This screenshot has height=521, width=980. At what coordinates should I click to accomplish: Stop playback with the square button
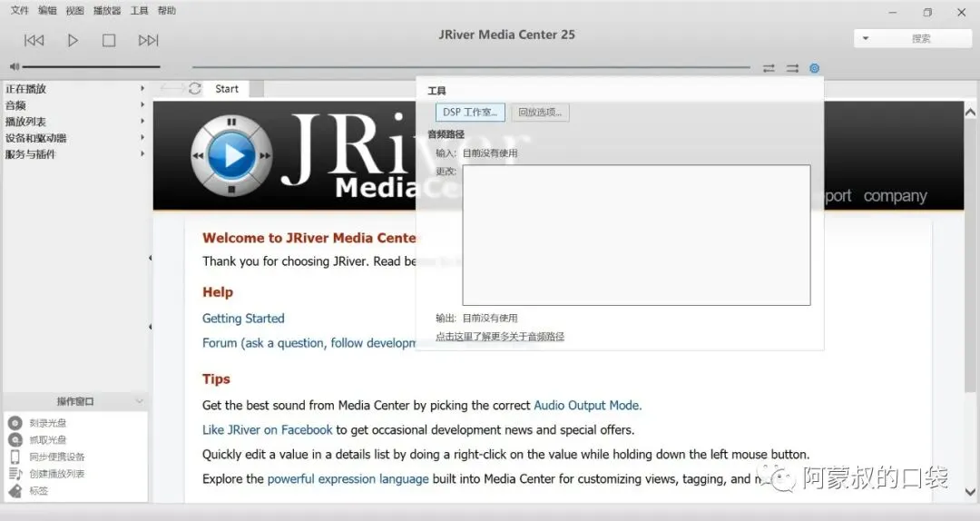coord(109,41)
